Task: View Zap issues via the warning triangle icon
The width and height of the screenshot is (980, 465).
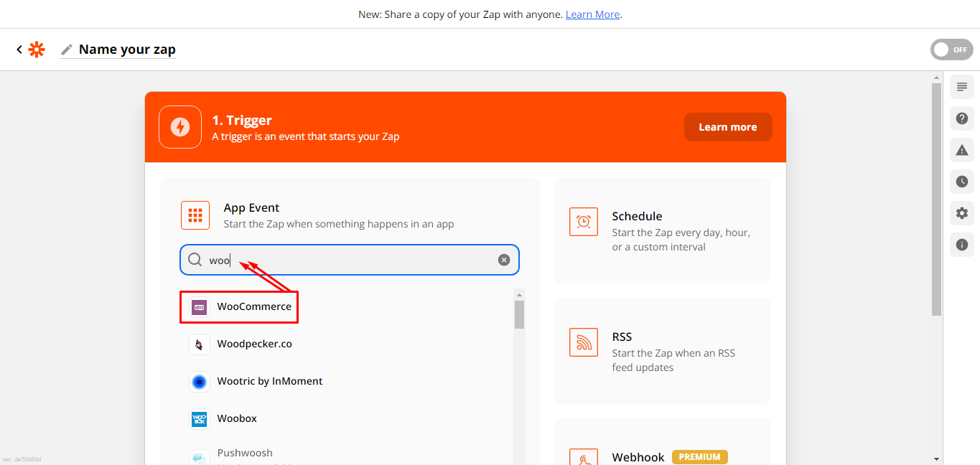Action: (961, 150)
